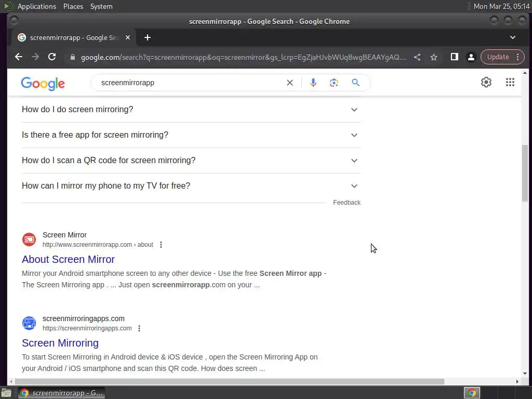Click the blue magnifier search icon
This screenshot has width=532, height=399.
(355, 83)
